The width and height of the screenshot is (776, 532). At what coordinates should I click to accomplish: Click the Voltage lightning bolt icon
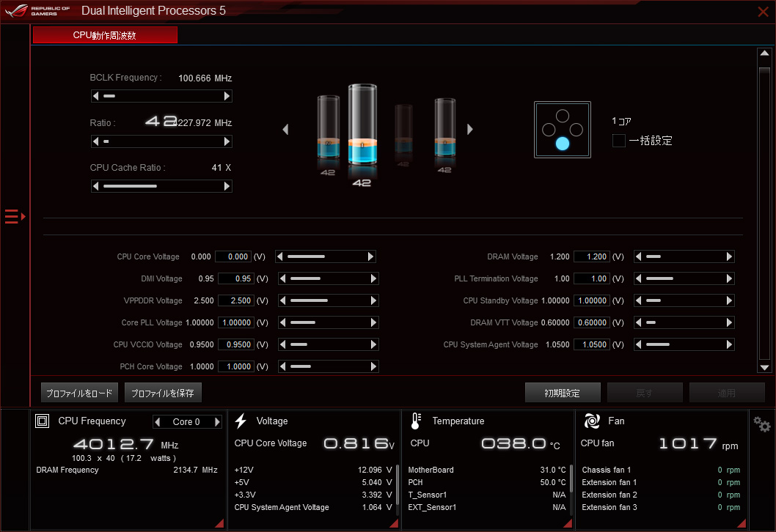click(x=241, y=421)
